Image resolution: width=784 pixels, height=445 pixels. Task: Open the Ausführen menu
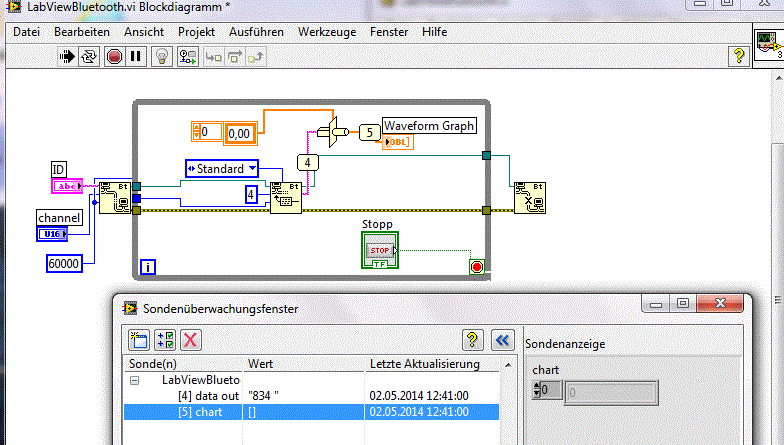[256, 32]
